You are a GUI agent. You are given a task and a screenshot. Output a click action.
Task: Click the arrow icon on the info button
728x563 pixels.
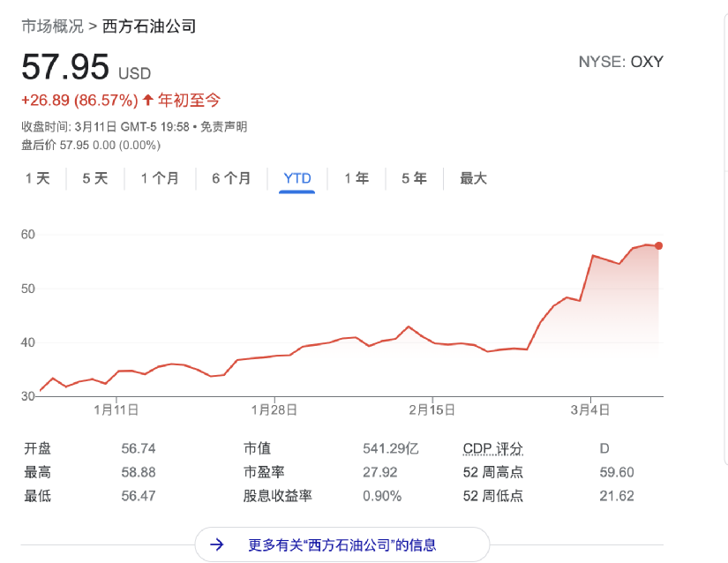(216, 544)
